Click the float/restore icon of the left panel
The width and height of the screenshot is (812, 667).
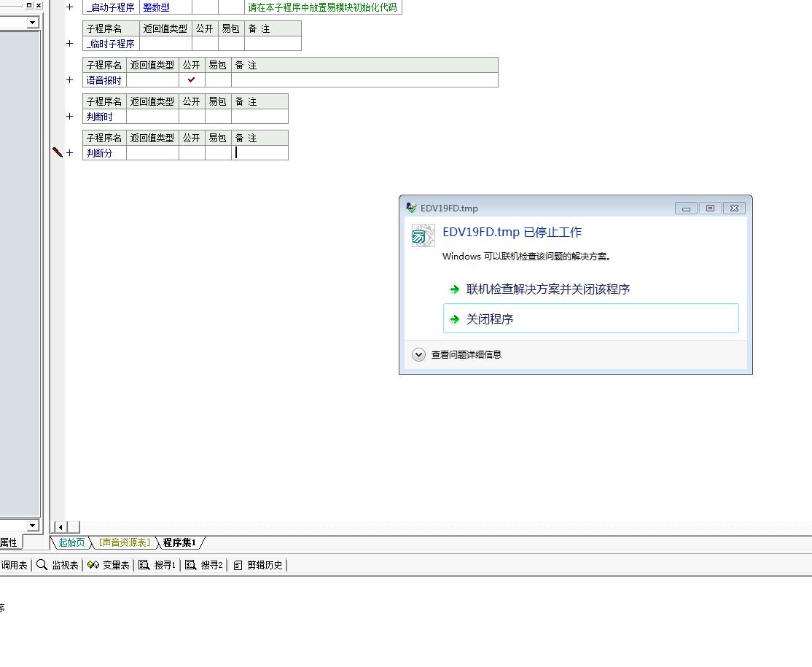(29, 5)
